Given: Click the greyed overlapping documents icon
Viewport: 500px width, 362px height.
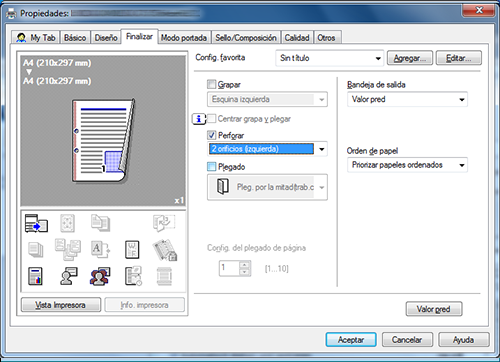Looking at the screenshot, I should (100, 223).
